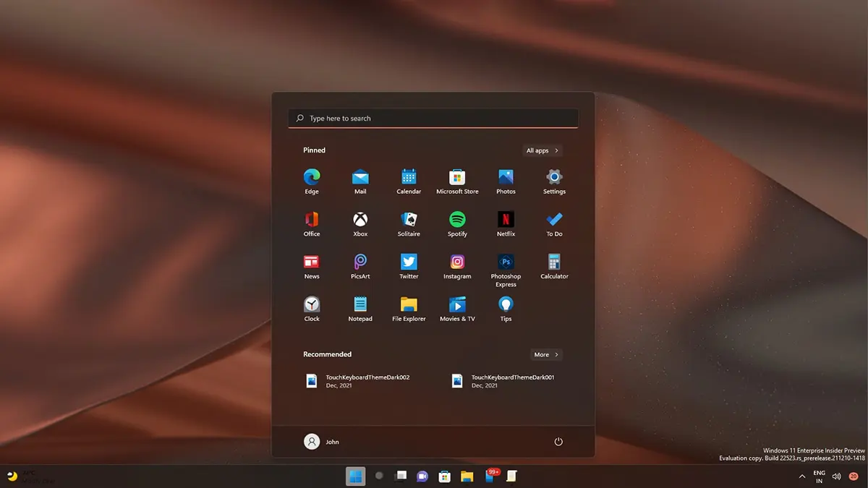Viewport: 868px width, 488px height.
Task: Open Instagram
Action: [457, 266]
